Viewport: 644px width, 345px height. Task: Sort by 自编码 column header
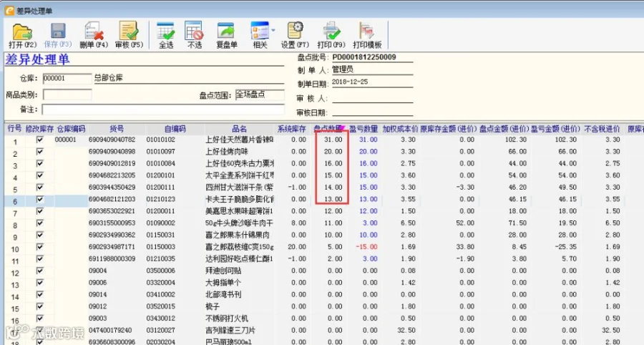click(175, 129)
